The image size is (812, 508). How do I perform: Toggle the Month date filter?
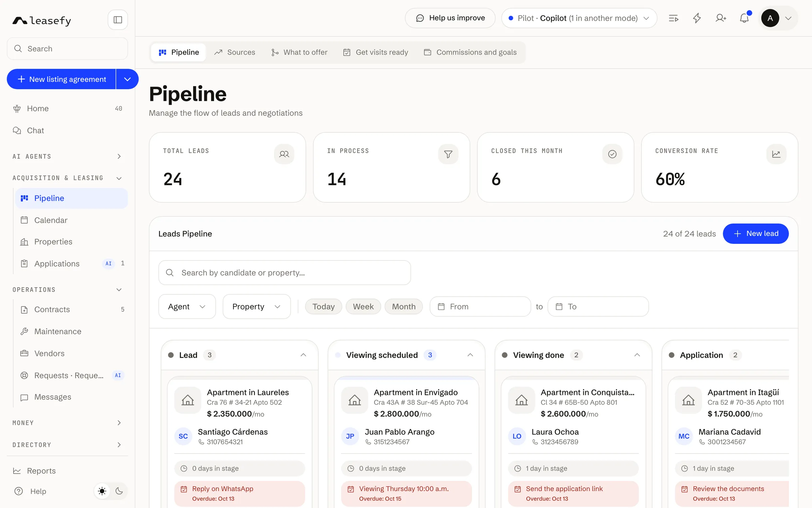pos(404,306)
